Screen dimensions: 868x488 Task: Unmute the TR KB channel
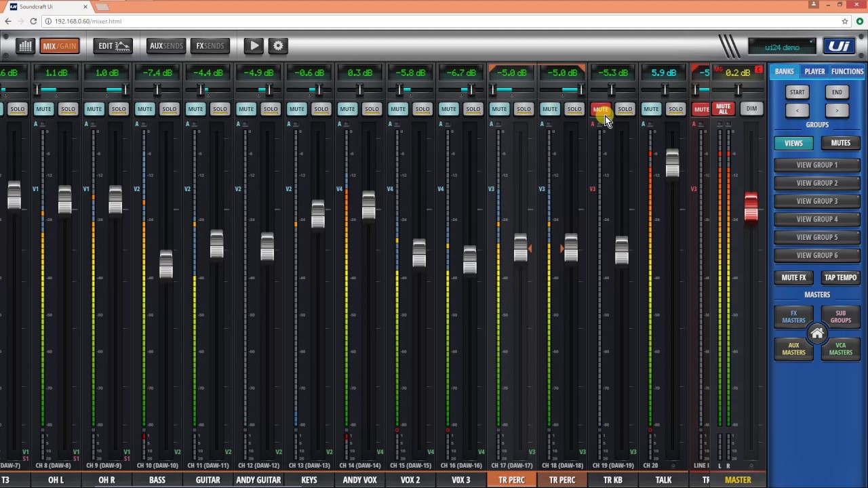tap(600, 109)
